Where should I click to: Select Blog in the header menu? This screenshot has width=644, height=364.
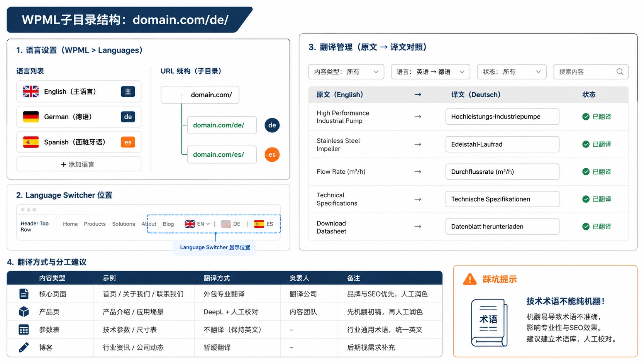point(168,224)
